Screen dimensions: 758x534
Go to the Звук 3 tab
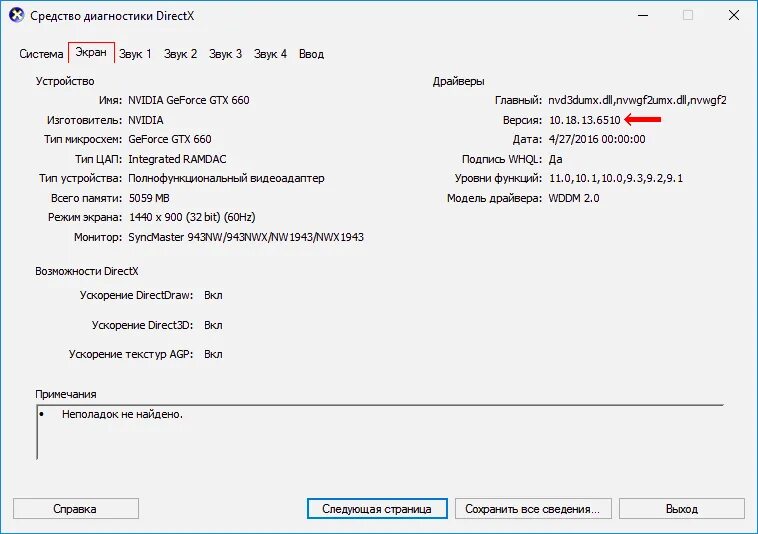pyautogui.click(x=225, y=54)
